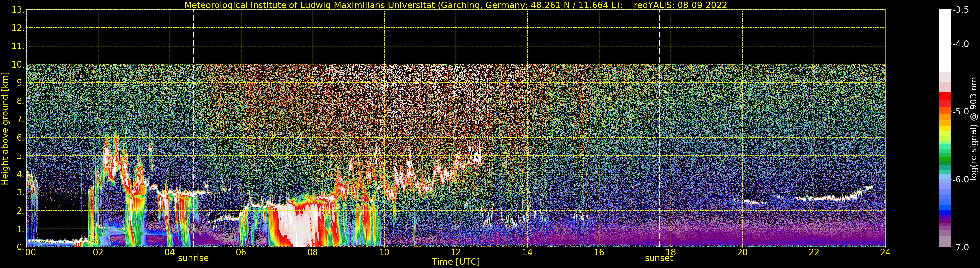Click the 'sunrise' label under the time axis
The width and height of the screenshot is (980, 268).
click(193, 258)
